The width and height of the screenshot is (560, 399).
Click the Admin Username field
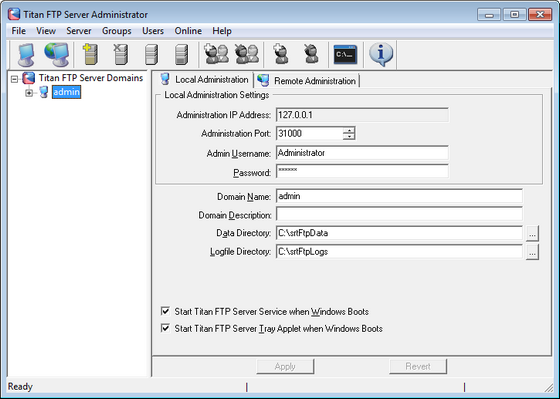(x=362, y=153)
